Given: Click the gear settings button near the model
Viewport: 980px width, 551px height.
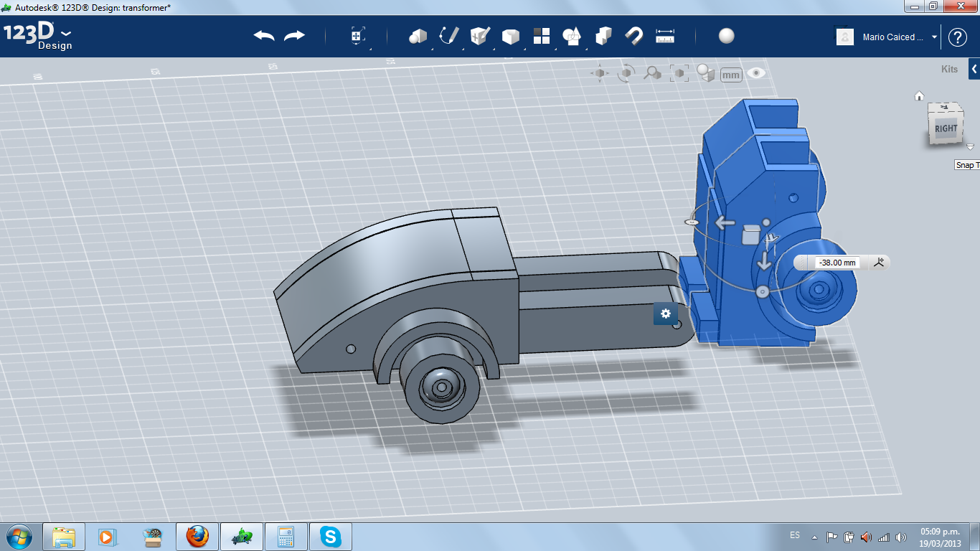Looking at the screenshot, I should [665, 314].
